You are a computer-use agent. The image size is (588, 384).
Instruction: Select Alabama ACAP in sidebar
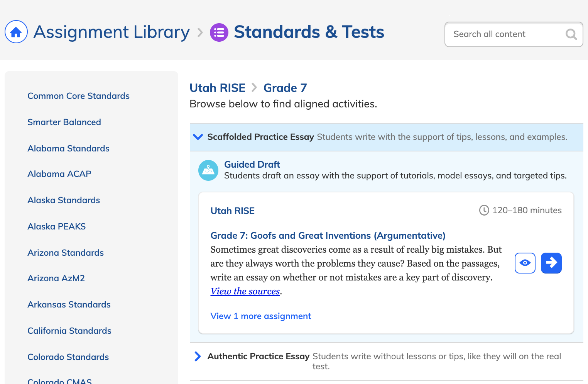coord(59,174)
